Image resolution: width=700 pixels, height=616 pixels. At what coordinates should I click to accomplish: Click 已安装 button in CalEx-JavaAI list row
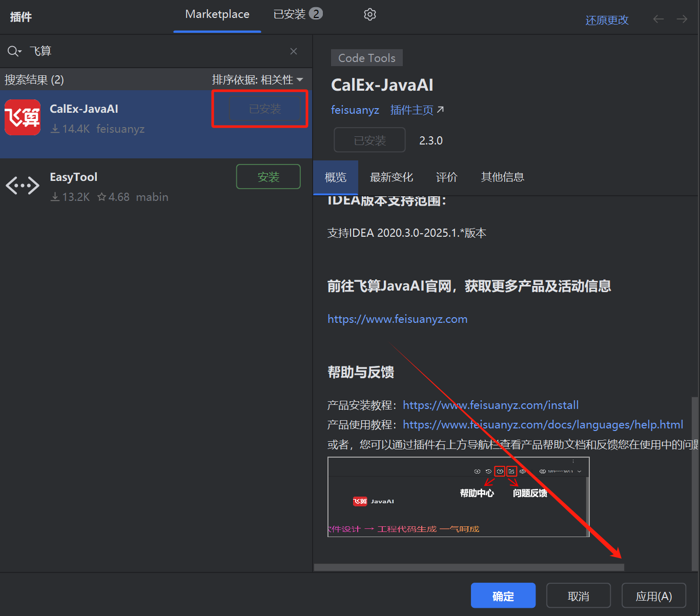pyautogui.click(x=265, y=109)
